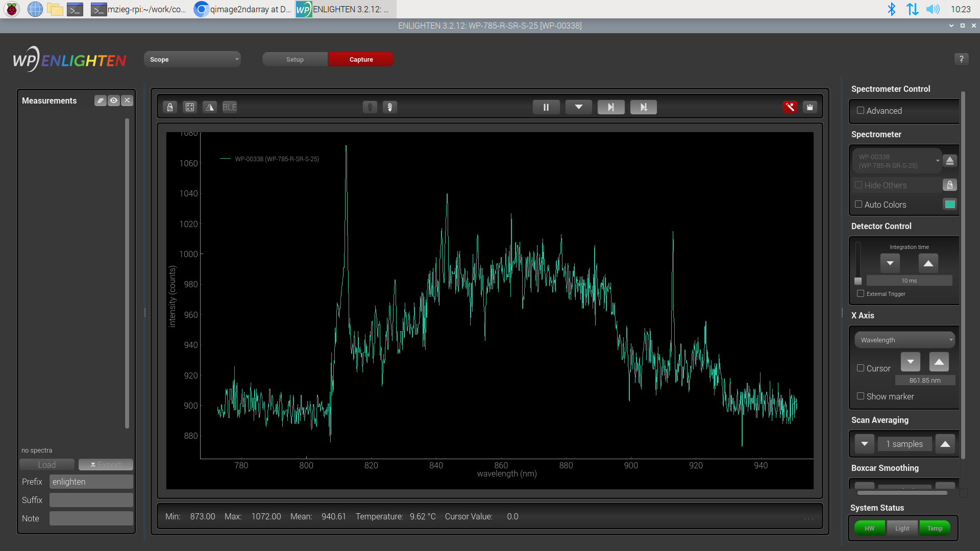The width and height of the screenshot is (980, 551).
Task: Click the BLE bluetooth button
Action: click(230, 107)
